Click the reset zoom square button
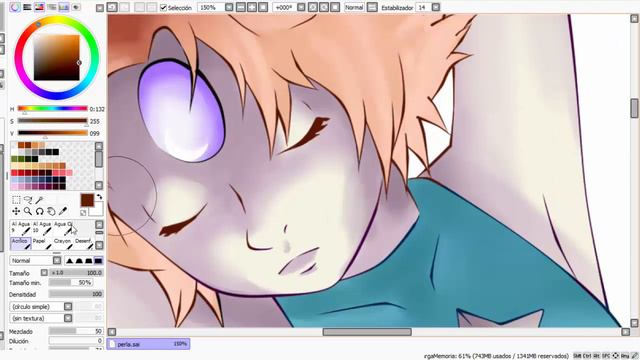This screenshot has width=640, height=360. tap(263, 7)
